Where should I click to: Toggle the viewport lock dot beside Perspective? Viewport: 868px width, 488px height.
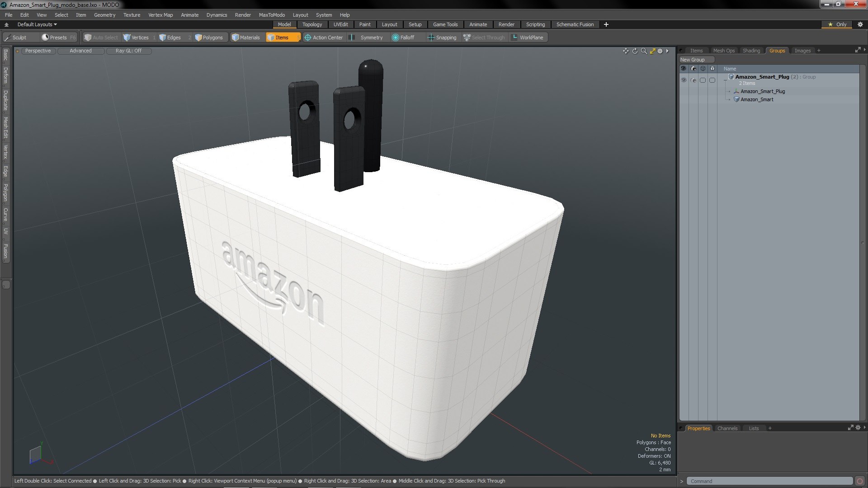tap(18, 51)
